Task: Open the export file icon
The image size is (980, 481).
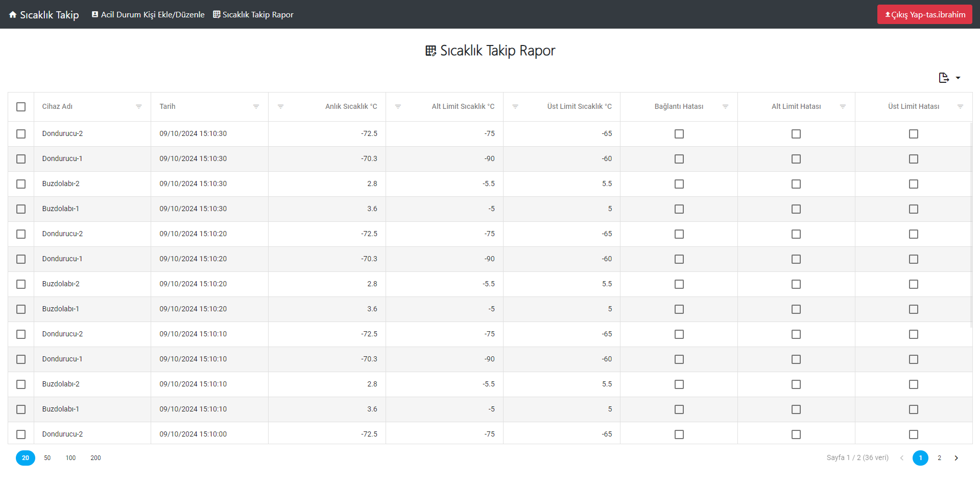Action: point(943,78)
